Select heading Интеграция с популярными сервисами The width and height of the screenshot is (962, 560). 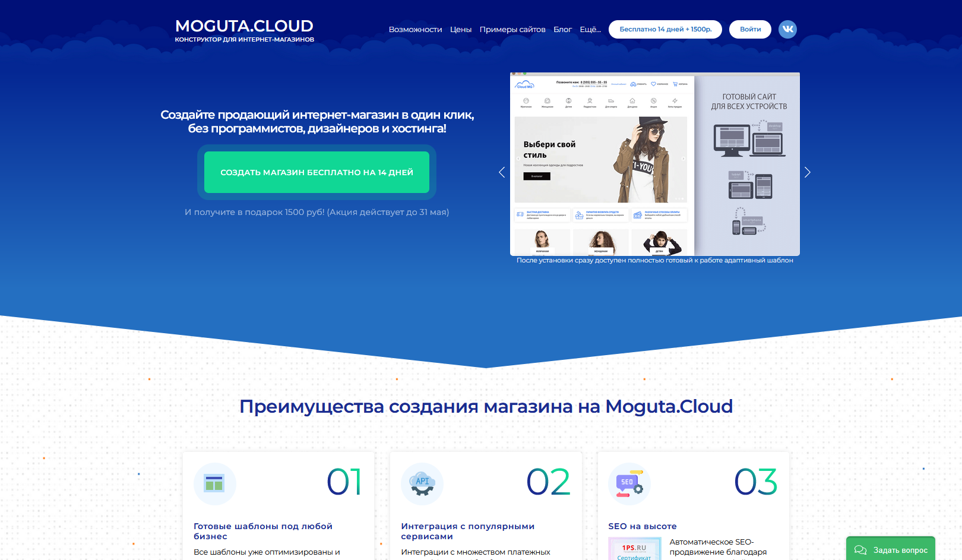tap(468, 531)
